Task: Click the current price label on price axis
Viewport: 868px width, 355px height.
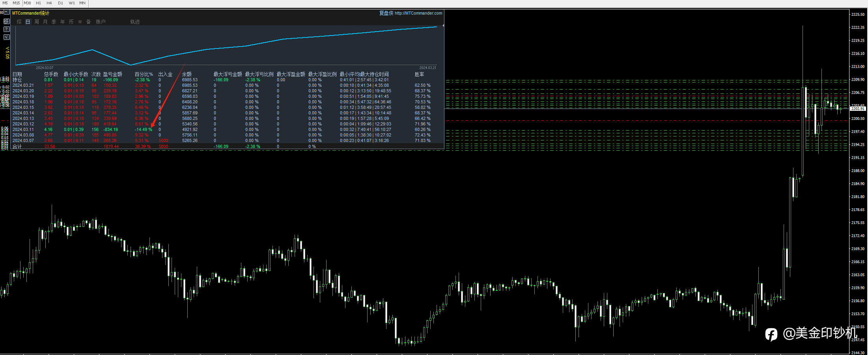Action: (857, 108)
